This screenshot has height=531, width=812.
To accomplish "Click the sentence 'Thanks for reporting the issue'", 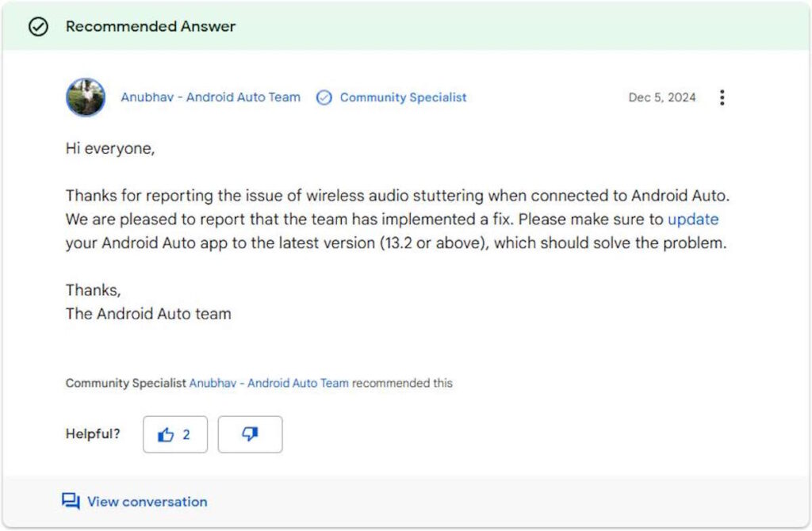I will pyautogui.click(x=398, y=196).
